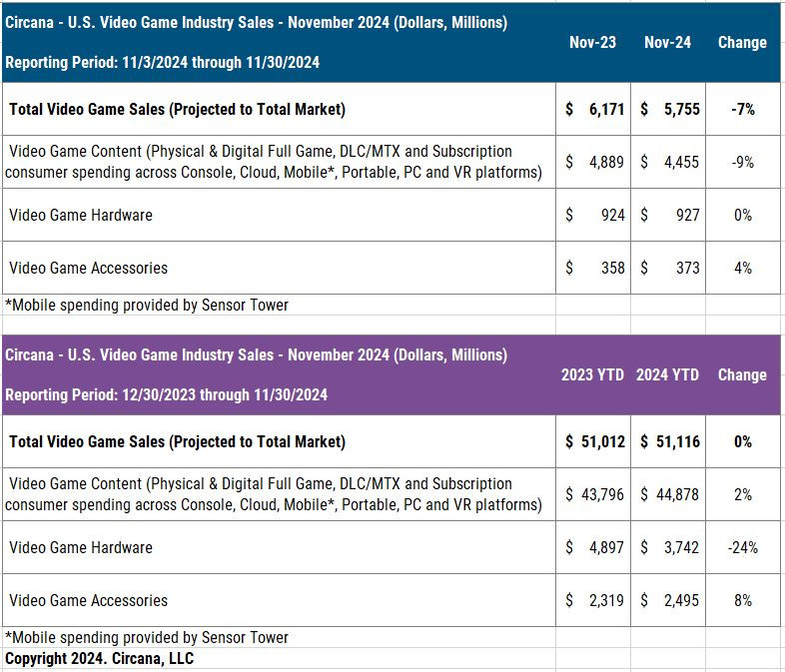Select monthly Video Game Hardware row label
785x672 pixels.
(81, 215)
